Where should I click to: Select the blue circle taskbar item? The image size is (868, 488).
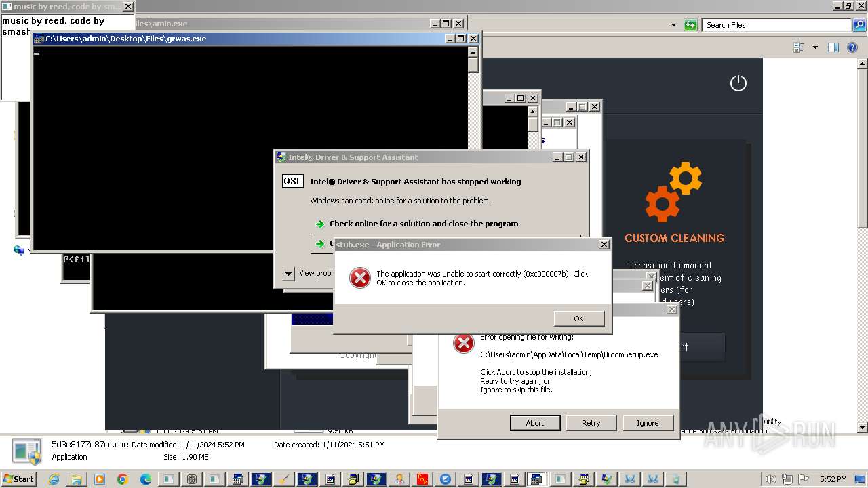tap(446, 479)
